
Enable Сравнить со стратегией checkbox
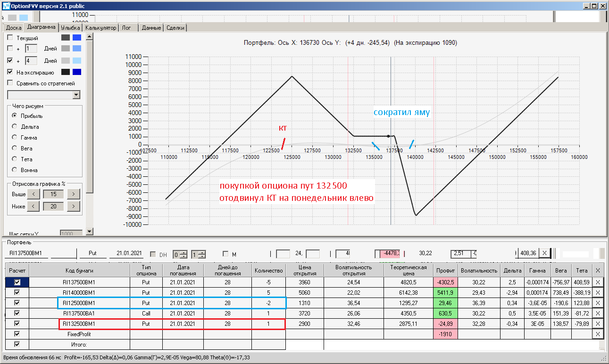[x=10, y=83]
